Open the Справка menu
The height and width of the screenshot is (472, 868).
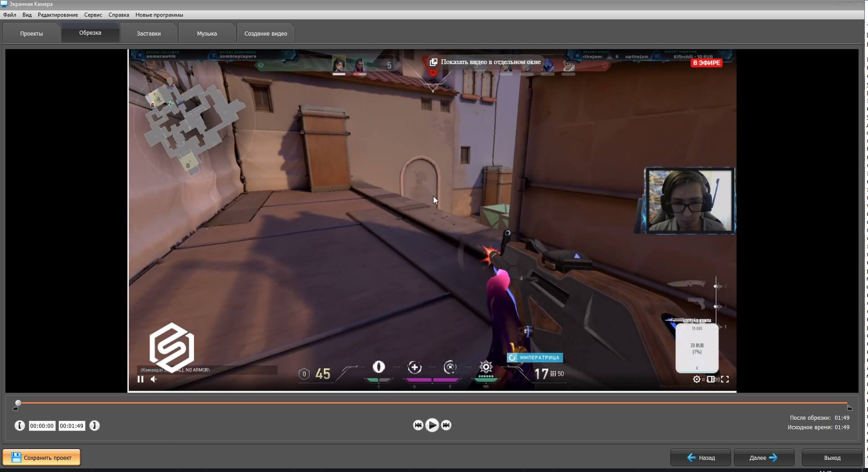(x=119, y=15)
